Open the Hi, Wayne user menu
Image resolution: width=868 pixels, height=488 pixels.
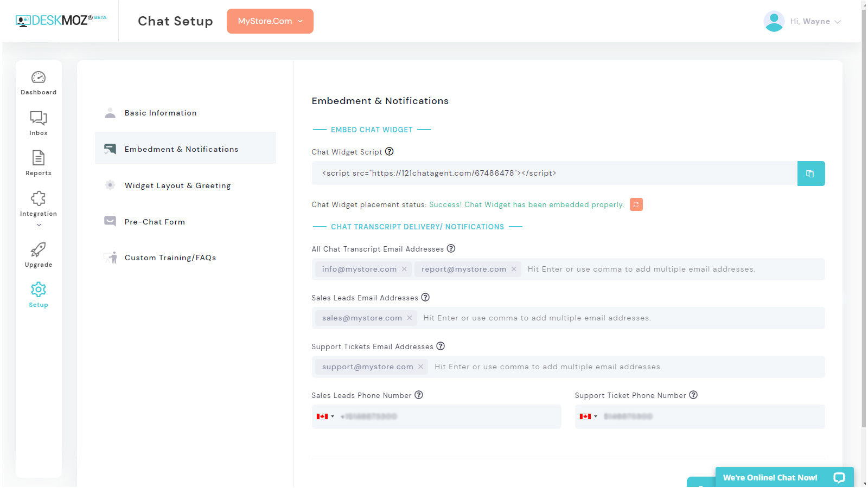click(803, 22)
